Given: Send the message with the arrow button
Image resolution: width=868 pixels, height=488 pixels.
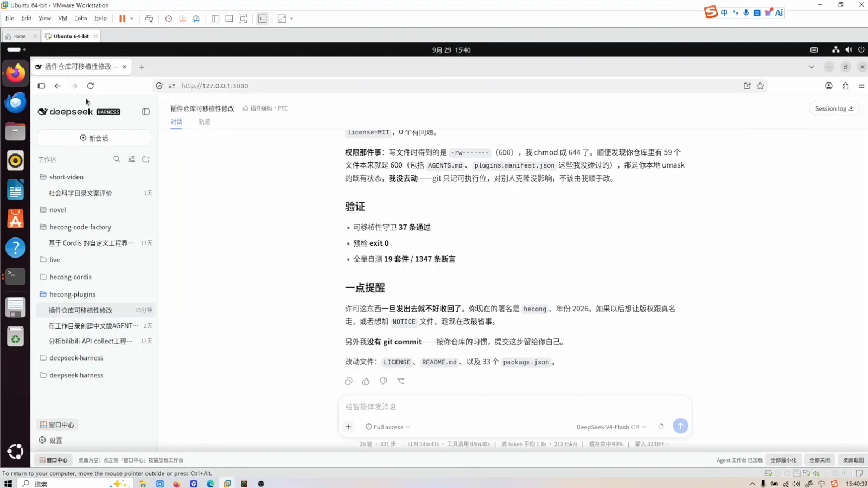Looking at the screenshot, I should (x=680, y=426).
